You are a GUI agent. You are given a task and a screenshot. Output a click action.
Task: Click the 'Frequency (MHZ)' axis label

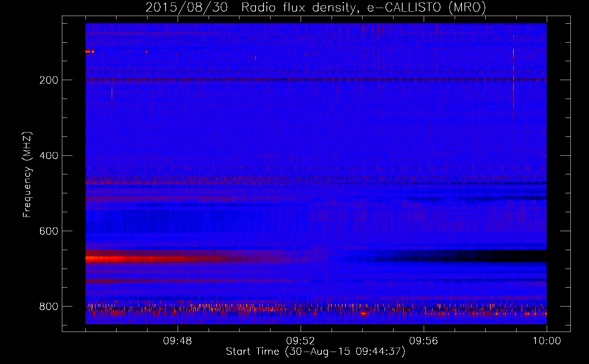pyautogui.click(x=27, y=175)
